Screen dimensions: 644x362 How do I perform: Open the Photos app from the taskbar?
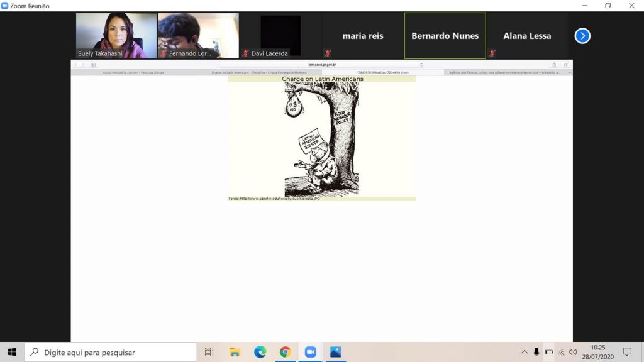point(336,352)
